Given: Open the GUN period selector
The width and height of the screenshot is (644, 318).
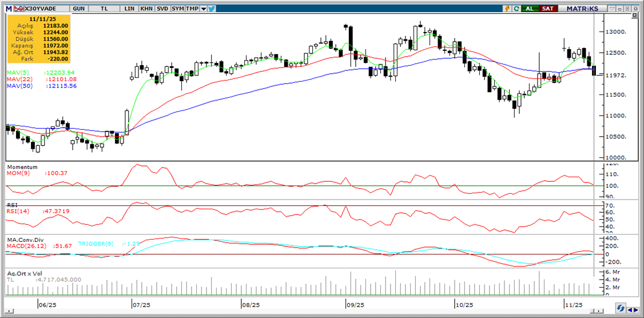Looking at the screenshot, I should click(78, 9).
